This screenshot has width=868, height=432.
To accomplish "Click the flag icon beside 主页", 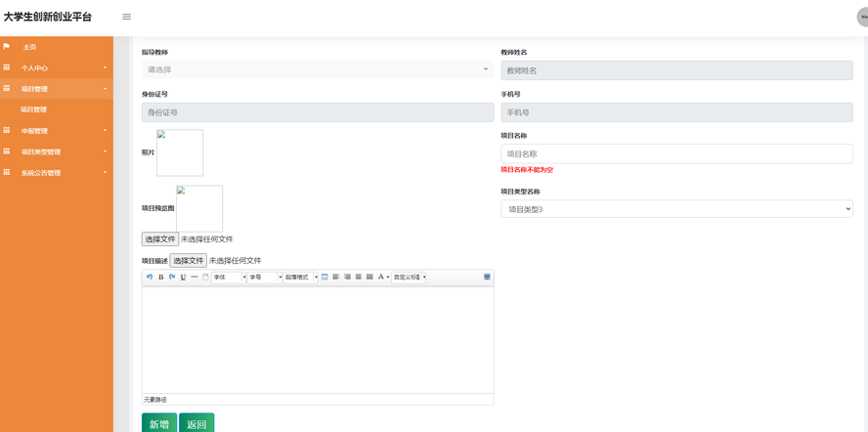I will [7, 47].
